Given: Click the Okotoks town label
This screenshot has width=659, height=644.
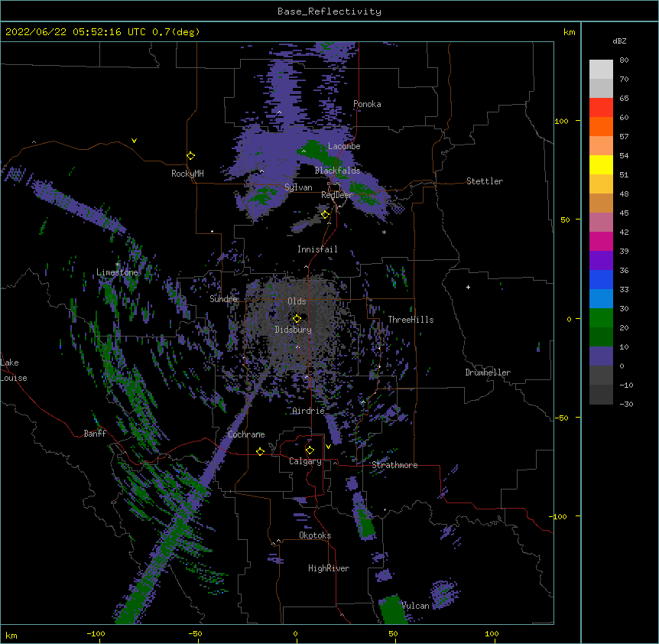Looking at the screenshot, I should [x=315, y=535].
